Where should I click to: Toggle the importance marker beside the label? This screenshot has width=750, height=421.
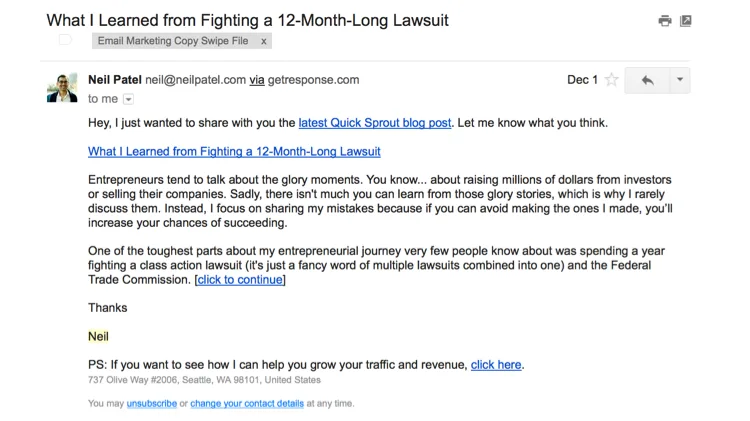point(65,40)
